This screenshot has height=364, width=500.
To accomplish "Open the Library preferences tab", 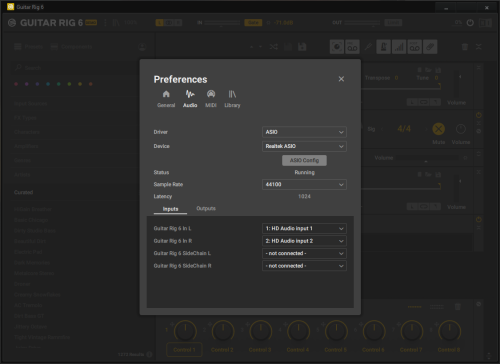I will tap(232, 99).
